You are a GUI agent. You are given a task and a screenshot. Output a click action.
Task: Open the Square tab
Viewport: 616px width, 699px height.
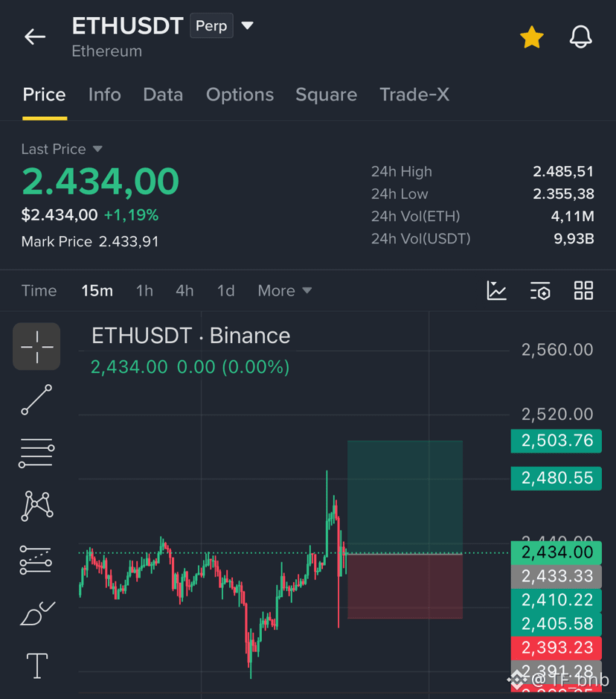pos(326,95)
